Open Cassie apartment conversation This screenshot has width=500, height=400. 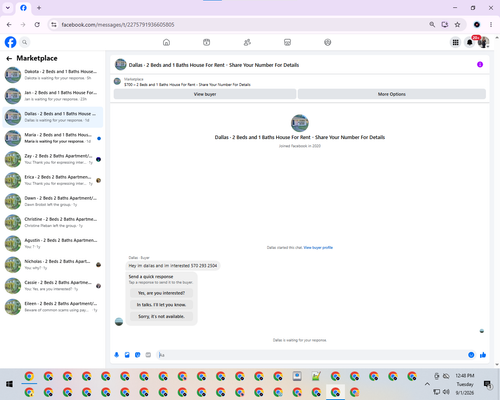click(53, 286)
